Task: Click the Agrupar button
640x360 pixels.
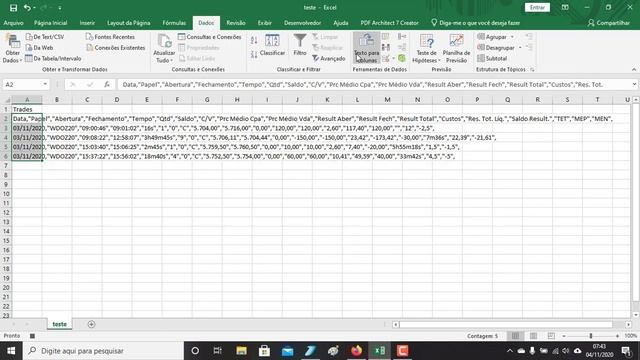Action: (492, 37)
